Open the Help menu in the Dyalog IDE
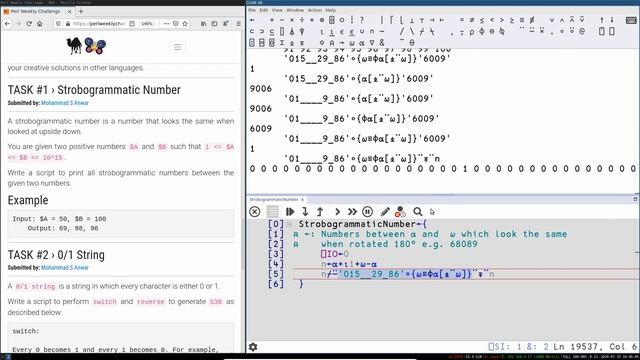Screen dimensions: 640x360 331,10
